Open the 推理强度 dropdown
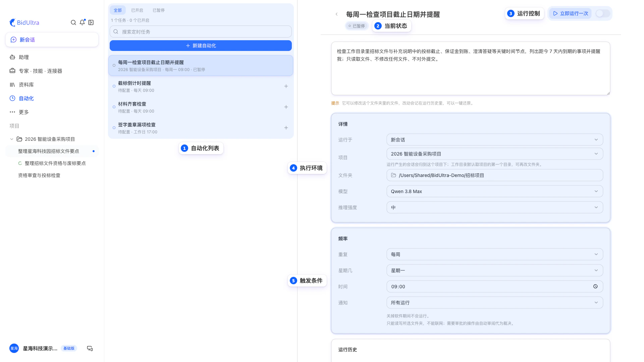644x362 pixels. point(495,207)
